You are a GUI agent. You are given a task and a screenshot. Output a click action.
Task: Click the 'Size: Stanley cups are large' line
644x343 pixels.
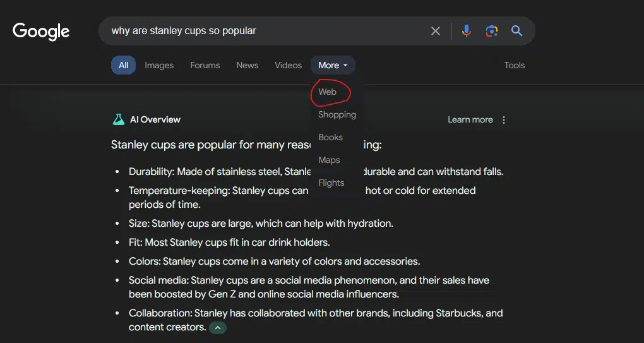(x=261, y=224)
